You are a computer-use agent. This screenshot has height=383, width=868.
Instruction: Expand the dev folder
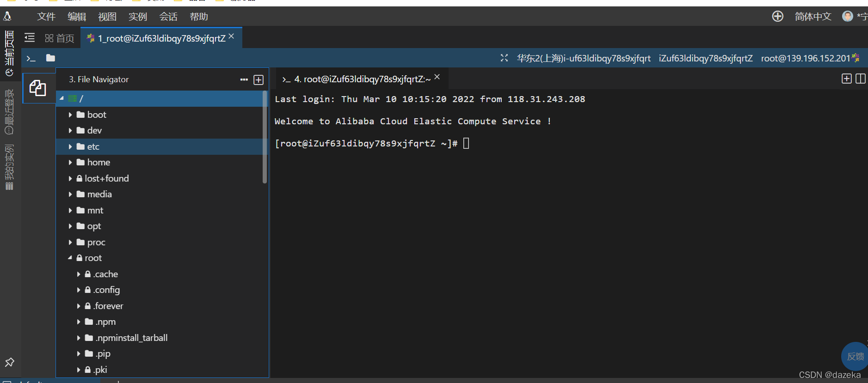(x=70, y=131)
